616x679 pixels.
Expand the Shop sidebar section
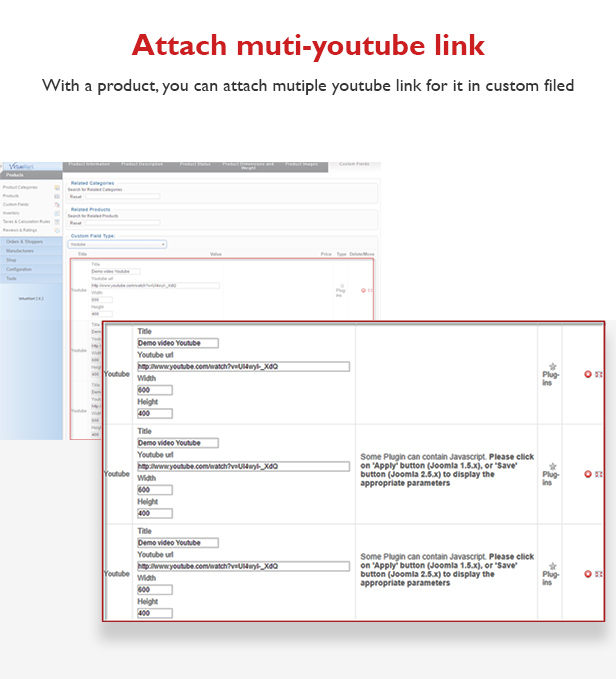(x=31, y=260)
